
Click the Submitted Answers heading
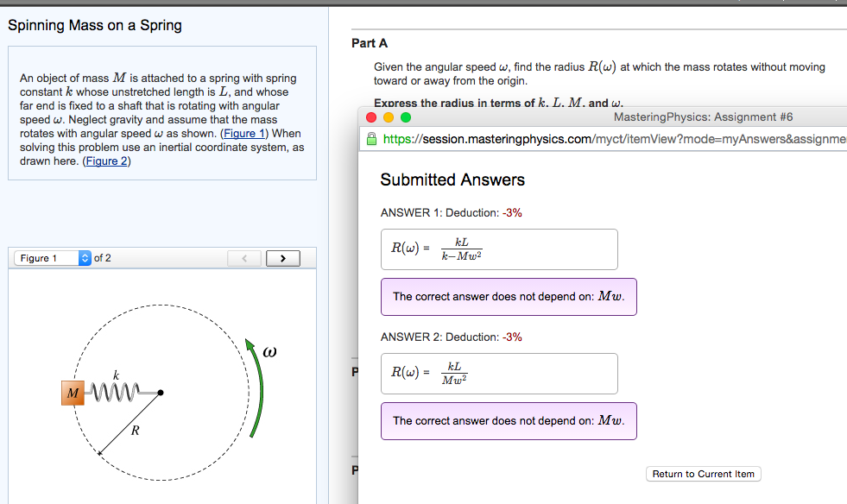(x=452, y=180)
